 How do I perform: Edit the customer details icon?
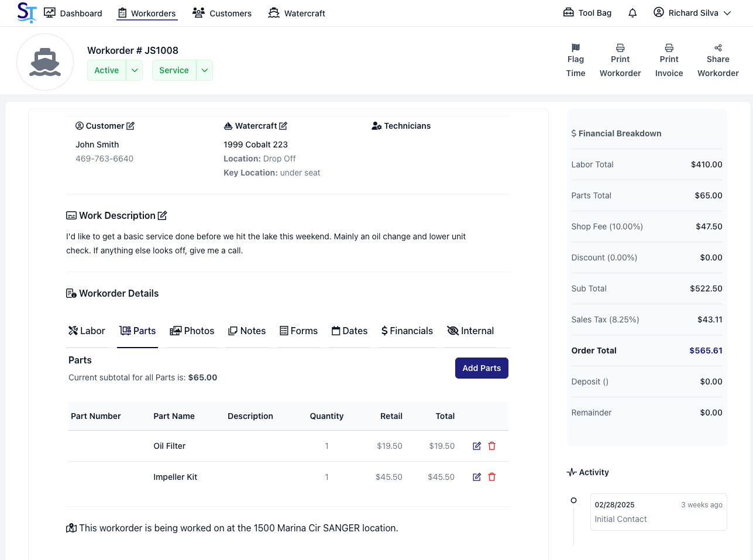point(130,126)
